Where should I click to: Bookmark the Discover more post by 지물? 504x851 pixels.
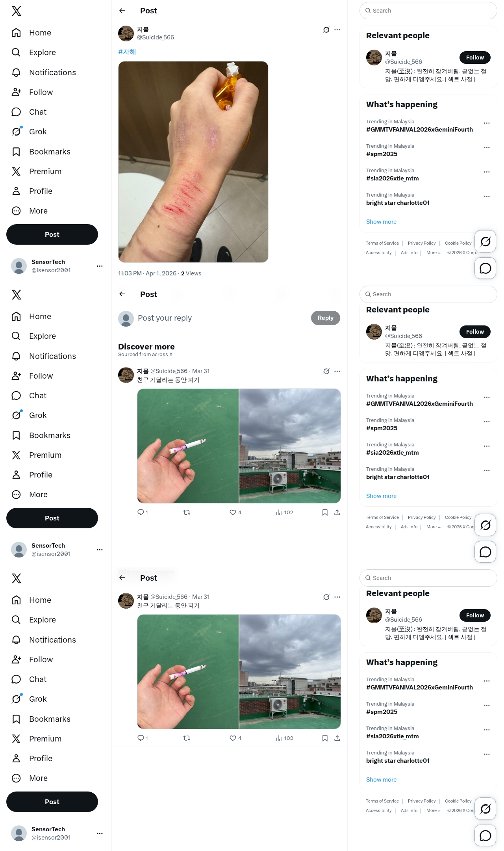tap(325, 512)
